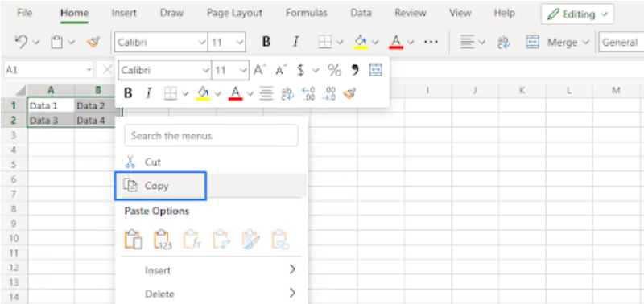The image size is (644, 304).
Task: Toggle Bold in the ribbon
Action: click(266, 42)
